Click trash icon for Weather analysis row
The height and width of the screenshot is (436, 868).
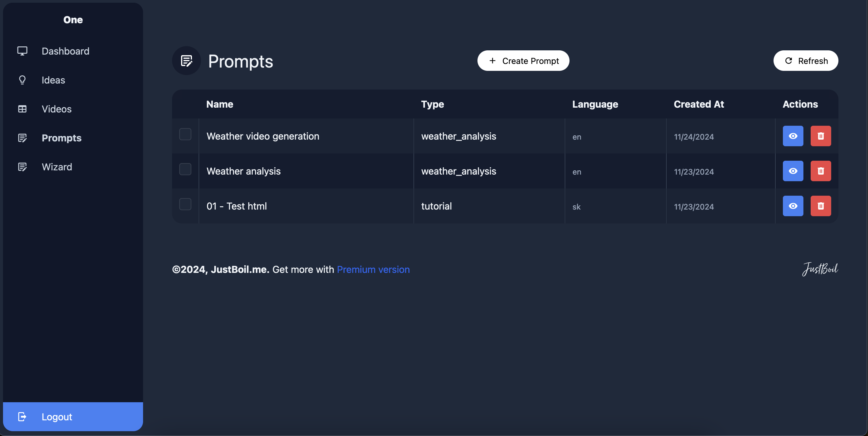tap(820, 171)
